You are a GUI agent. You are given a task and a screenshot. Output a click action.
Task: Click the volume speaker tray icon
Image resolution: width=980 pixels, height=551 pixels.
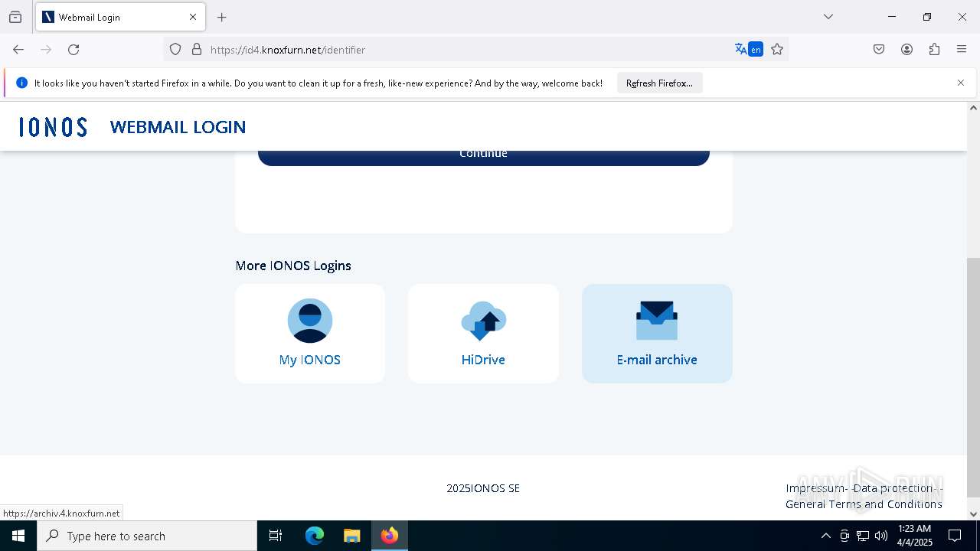[881, 536]
